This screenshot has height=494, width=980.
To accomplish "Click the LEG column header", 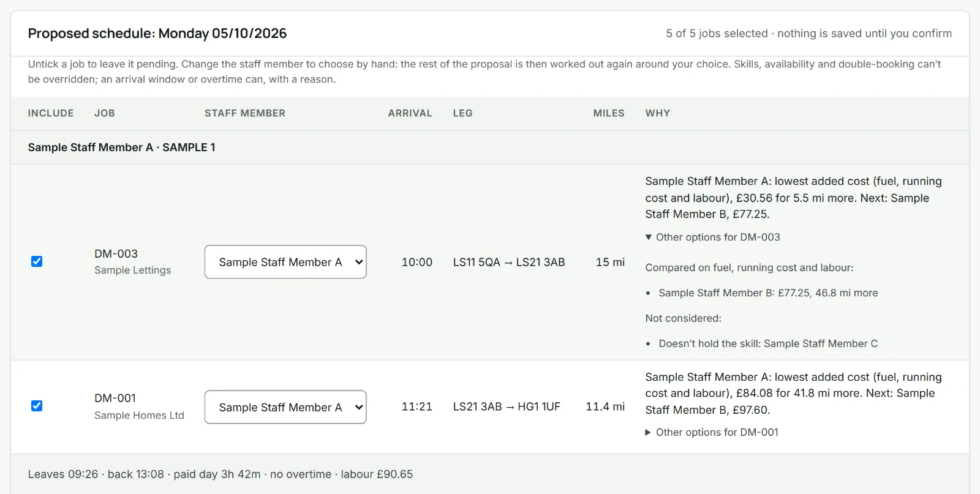I will [463, 113].
